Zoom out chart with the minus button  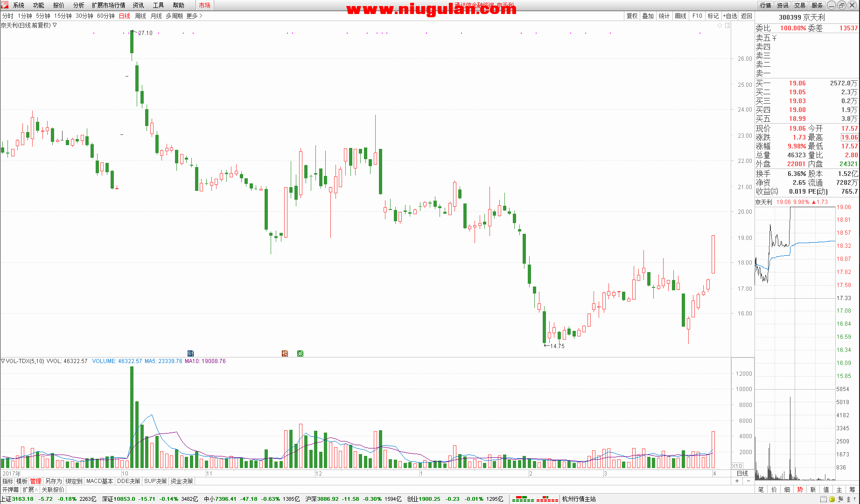coord(748,481)
